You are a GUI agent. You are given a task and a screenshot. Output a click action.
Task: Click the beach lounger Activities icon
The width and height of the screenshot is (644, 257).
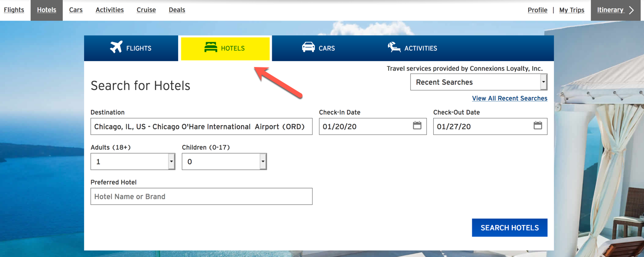point(394,47)
